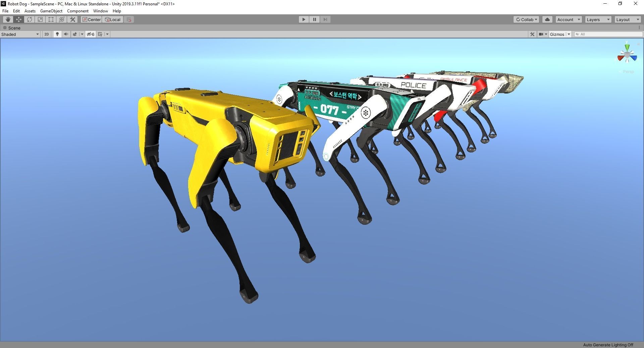Click the red X axis cone
Viewport: 644px width, 348px height.
620,58
